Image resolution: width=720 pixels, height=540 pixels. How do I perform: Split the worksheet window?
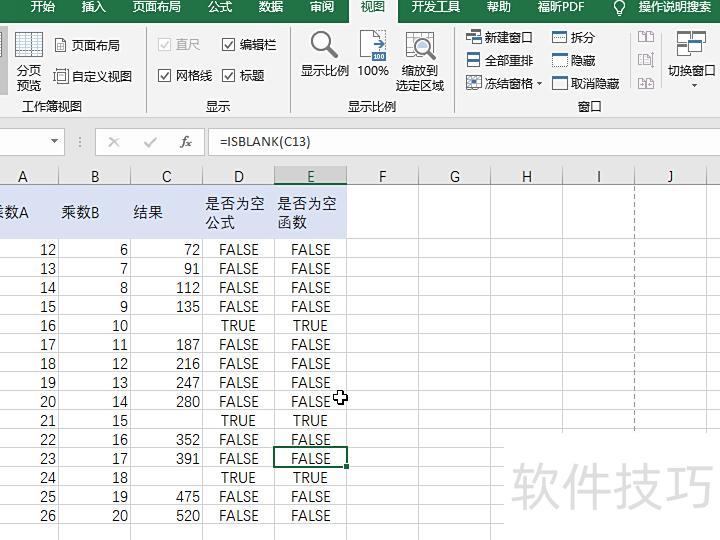pyautogui.click(x=573, y=37)
